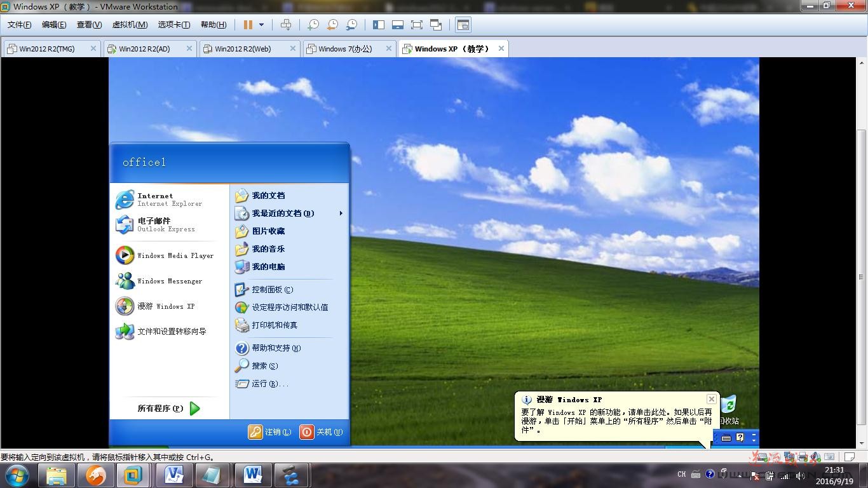The image size is (868, 488).
Task: Open 设定程序访问和默认值
Action: (289, 308)
